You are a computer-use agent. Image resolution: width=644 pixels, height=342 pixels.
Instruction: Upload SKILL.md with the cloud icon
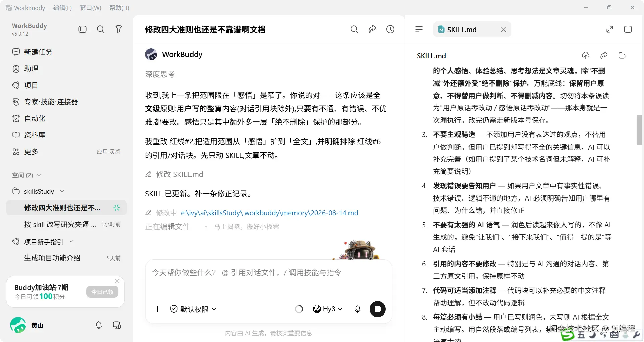(x=586, y=55)
